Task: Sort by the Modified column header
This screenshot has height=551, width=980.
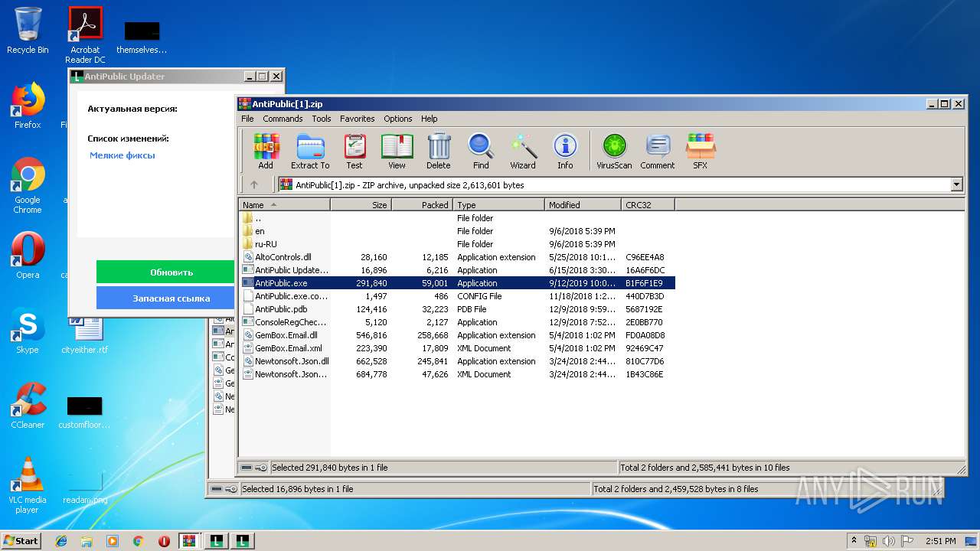Action: pos(583,204)
